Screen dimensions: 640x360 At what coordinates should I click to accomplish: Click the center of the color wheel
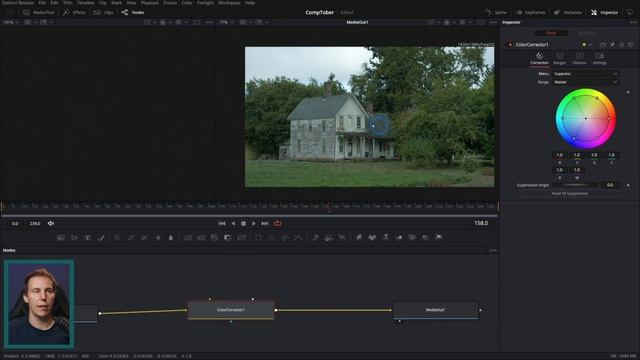[x=586, y=118]
